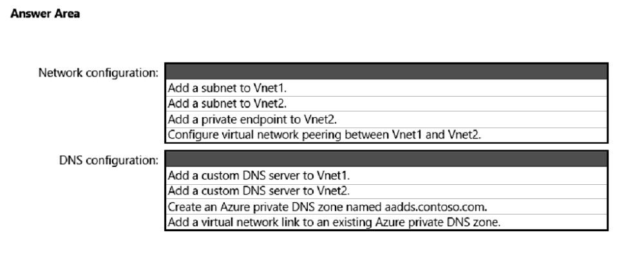644x257 pixels.
Task: Click the 'Network configuration:' label
Action: tap(98, 73)
